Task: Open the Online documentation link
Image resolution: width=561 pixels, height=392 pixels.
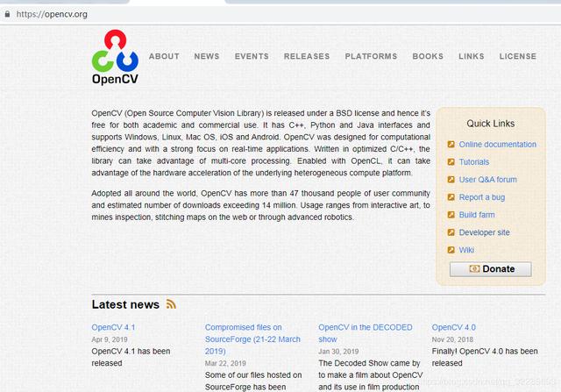Action: (498, 145)
